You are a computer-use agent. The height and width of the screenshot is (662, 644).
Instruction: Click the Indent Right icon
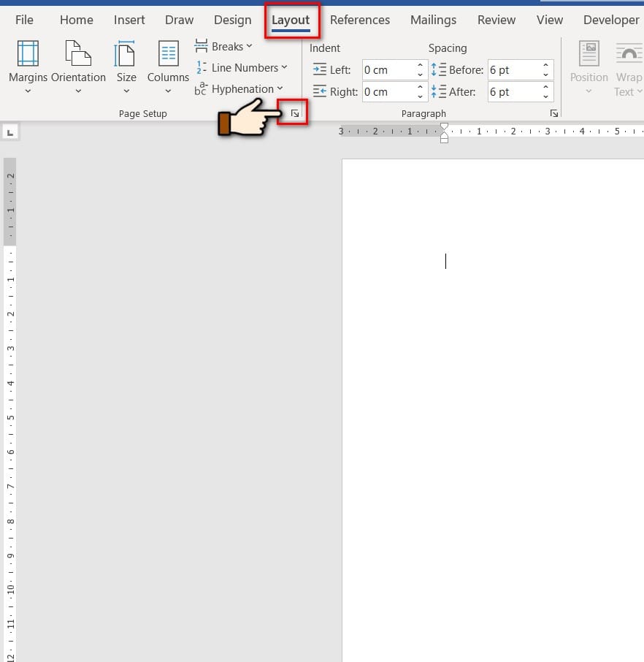(320, 91)
